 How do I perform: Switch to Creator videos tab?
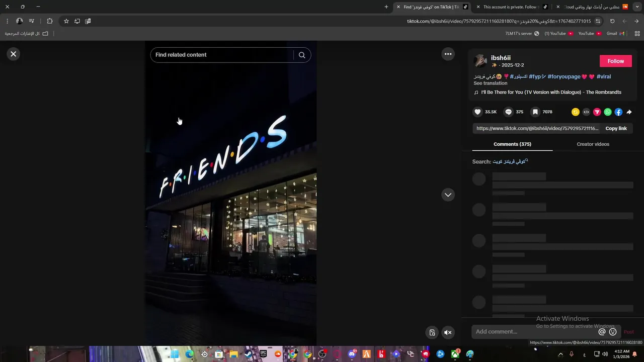tap(593, 144)
